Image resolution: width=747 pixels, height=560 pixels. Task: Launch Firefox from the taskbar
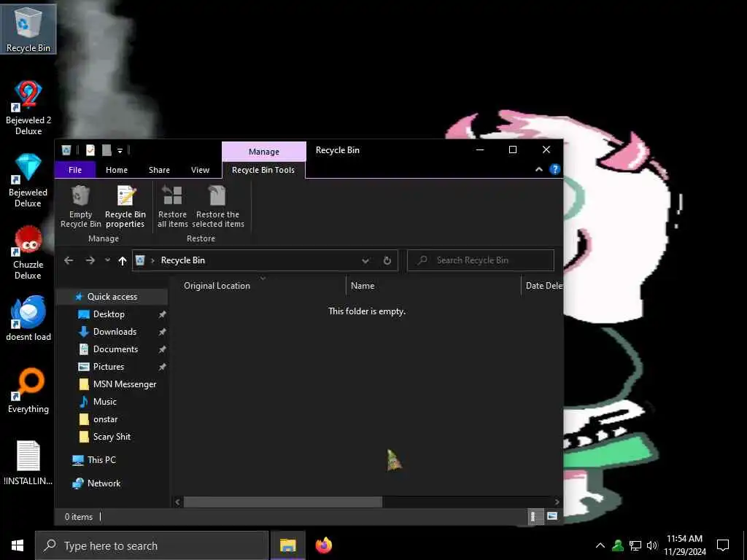pos(324,545)
